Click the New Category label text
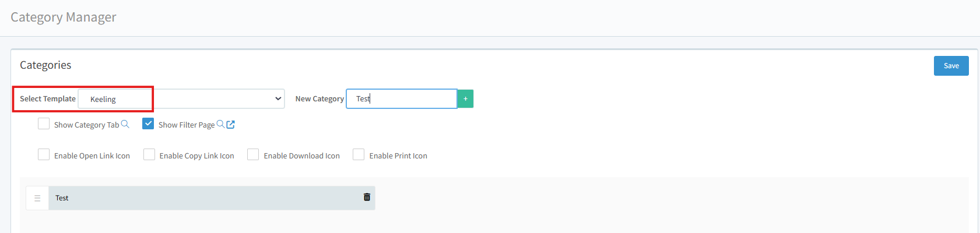980x233 pixels. tap(319, 99)
